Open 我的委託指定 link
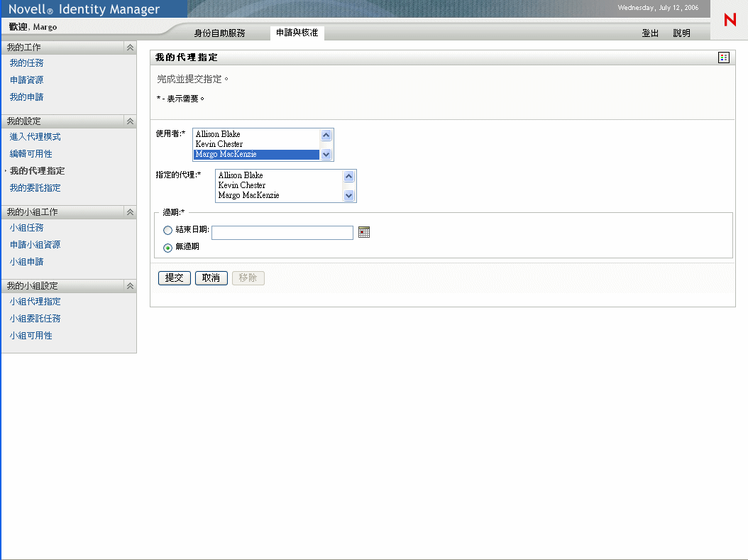 [35, 188]
